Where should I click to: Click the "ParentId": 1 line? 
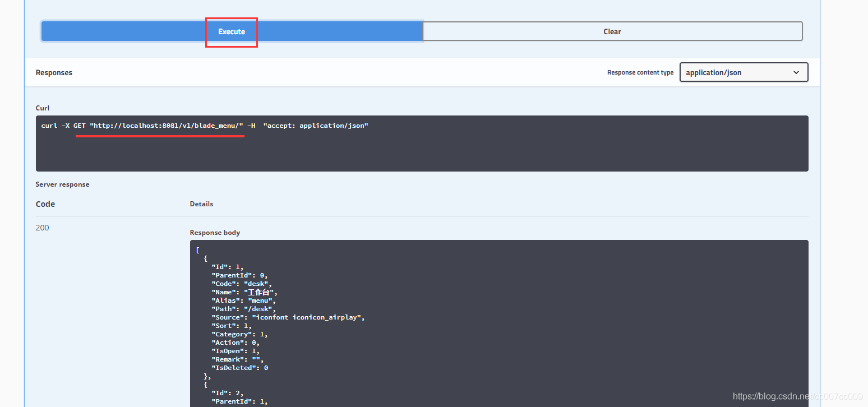tap(239, 401)
